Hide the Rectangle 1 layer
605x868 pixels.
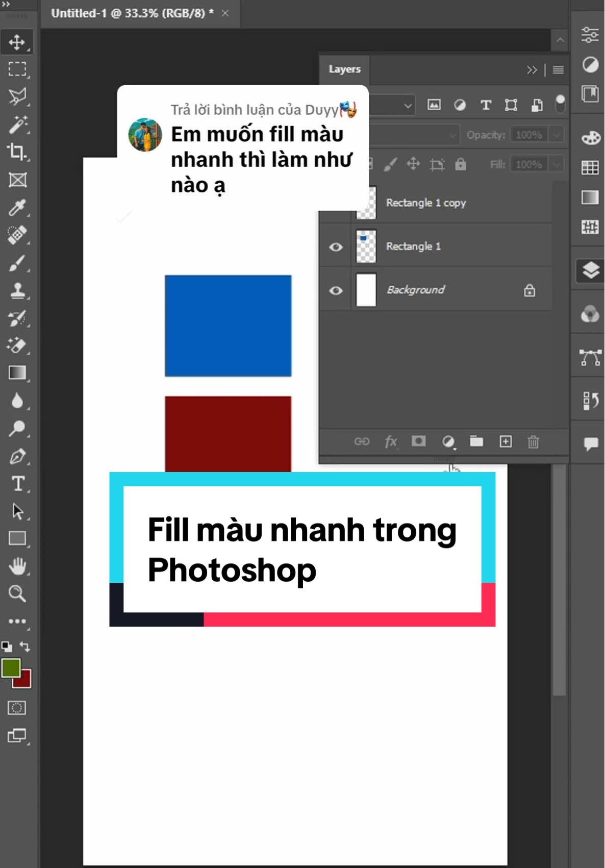(x=336, y=247)
